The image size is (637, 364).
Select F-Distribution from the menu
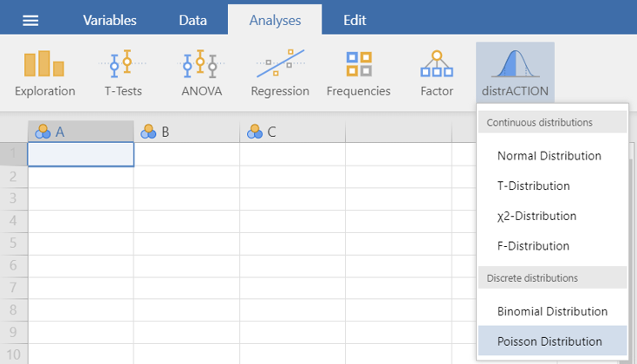pos(533,245)
